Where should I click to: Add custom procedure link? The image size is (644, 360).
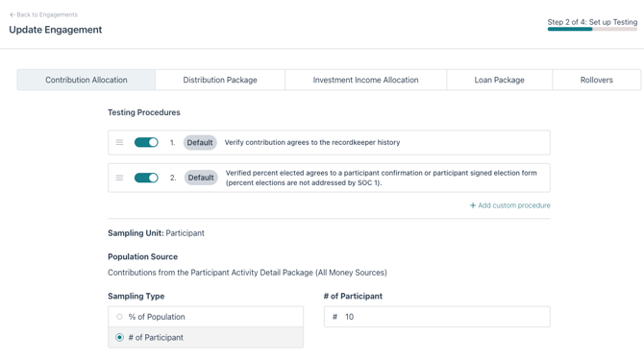coord(510,205)
